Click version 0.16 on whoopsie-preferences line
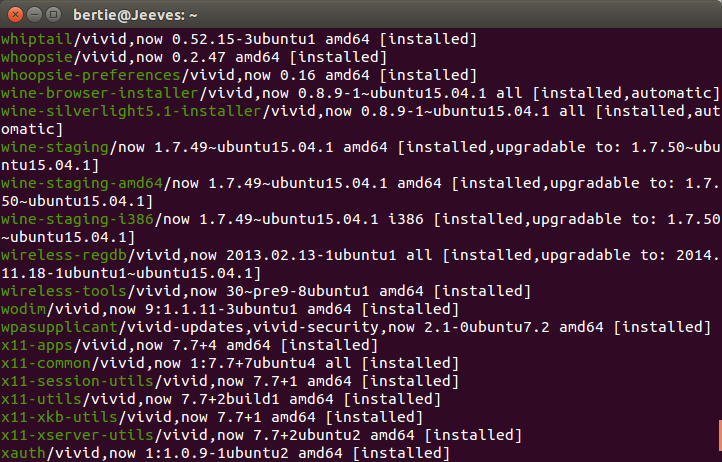 tap(297, 75)
